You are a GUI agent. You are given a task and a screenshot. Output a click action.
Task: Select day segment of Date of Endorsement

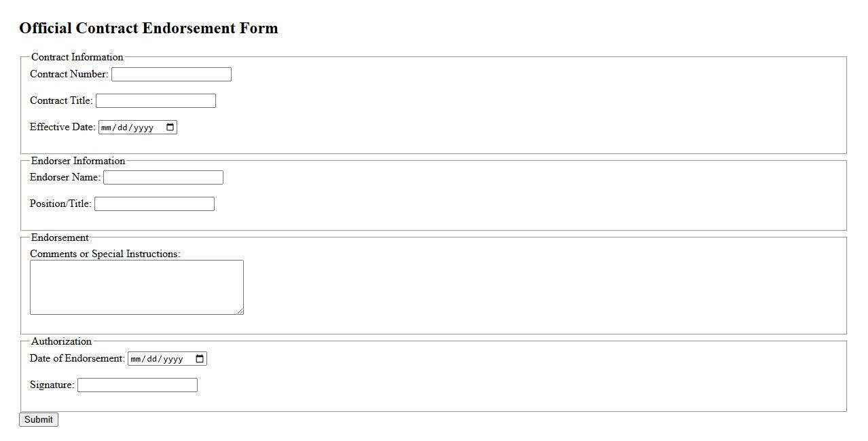(153, 359)
